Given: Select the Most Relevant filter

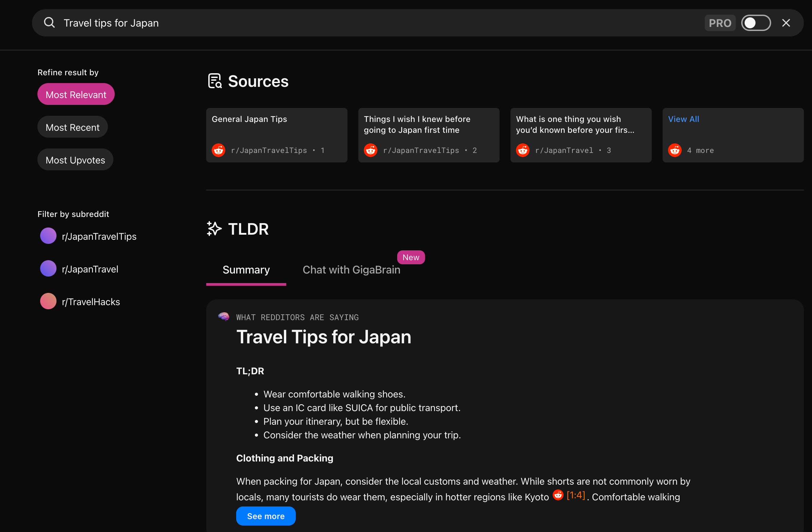Looking at the screenshot, I should [x=76, y=95].
